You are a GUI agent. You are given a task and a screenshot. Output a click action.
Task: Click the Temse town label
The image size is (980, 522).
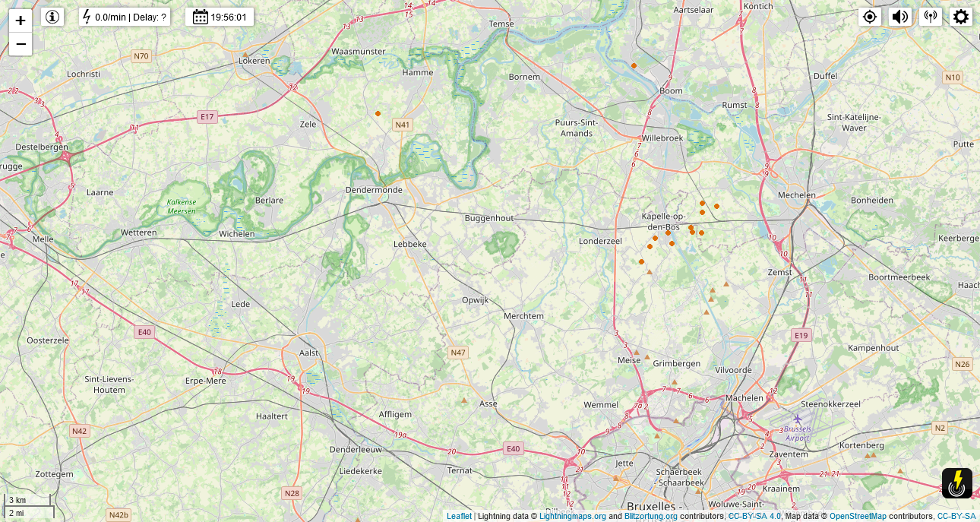click(501, 24)
